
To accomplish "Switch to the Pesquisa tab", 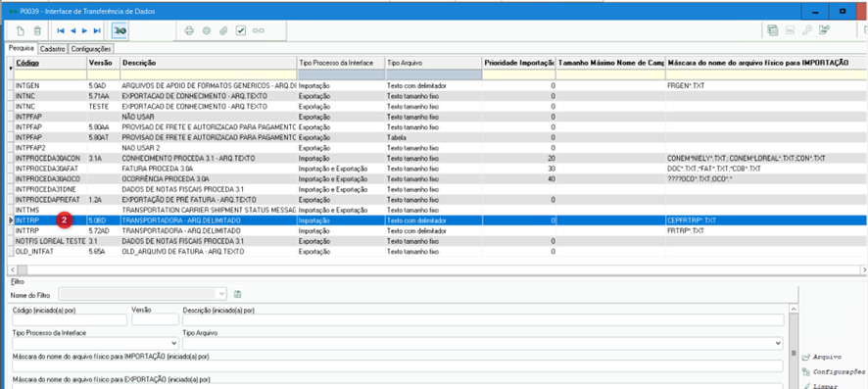I will (21, 48).
